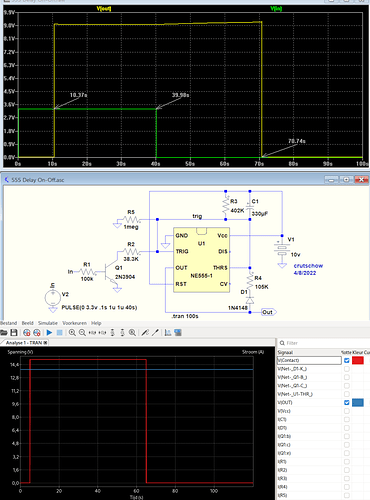Viewport: 370px width, 500px height.
Task: Click the zoom in magnifier icon
Action: coord(72,332)
